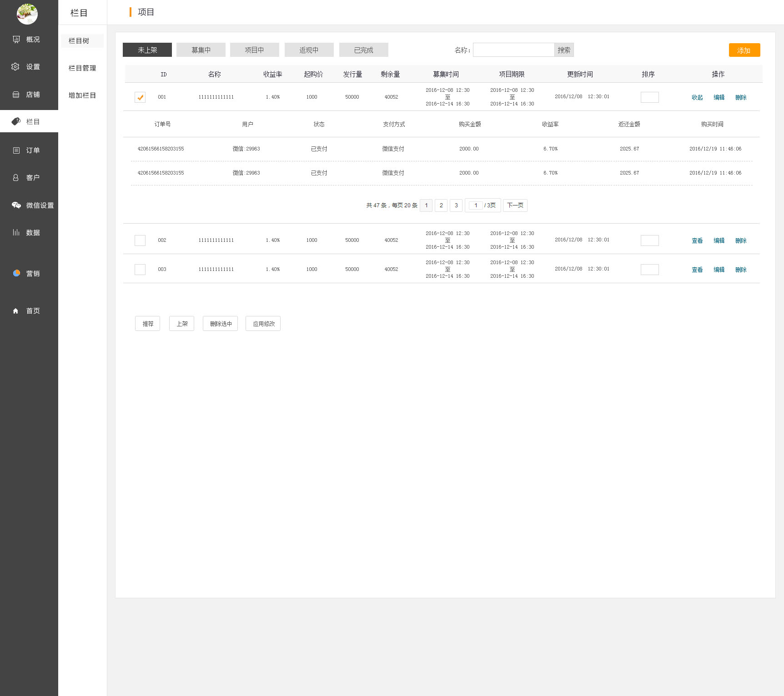Expand project 003 details with 查看

pos(697,270)
